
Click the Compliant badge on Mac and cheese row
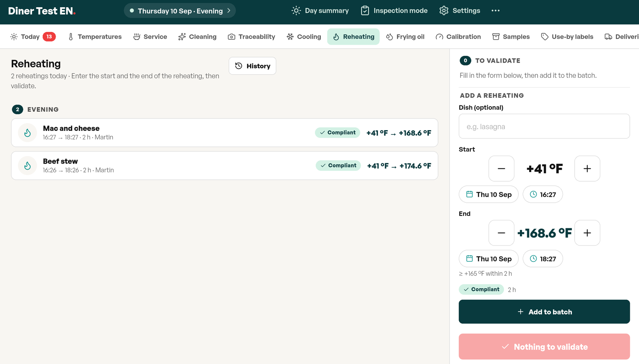337,133
